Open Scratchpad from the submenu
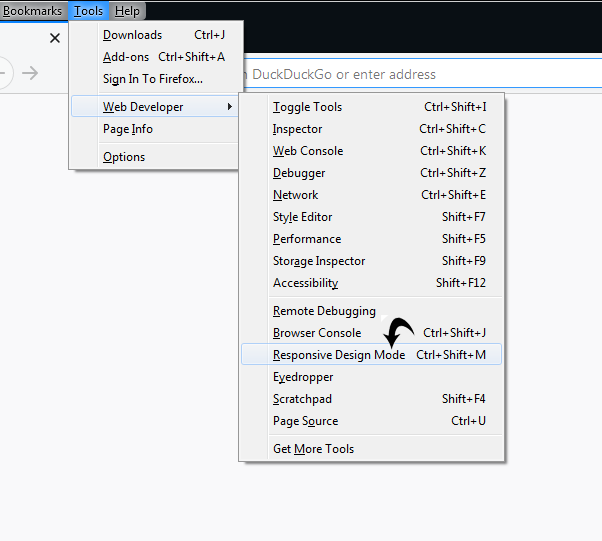 [371, 399]
